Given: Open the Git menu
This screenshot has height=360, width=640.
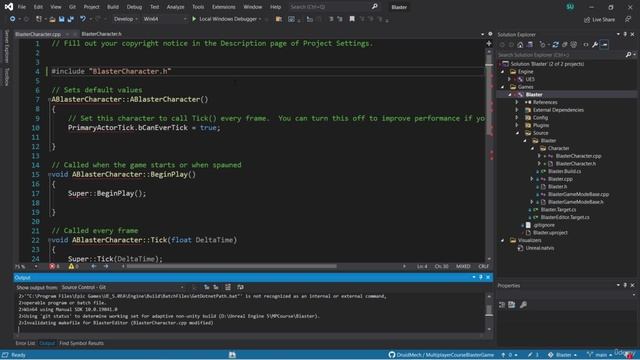Looking at the screenshot, I should [x=72, y=7].
